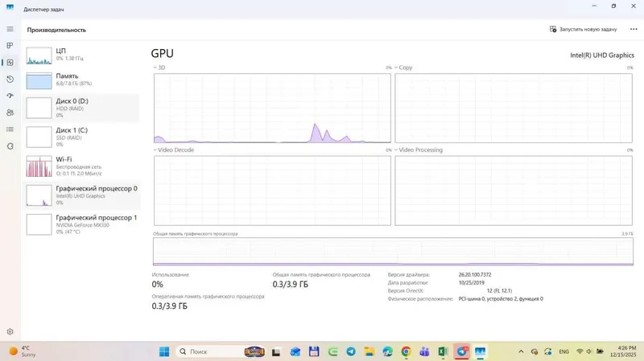
Task: Open App history sidebar icon
Action: pyautogui.click(x=10, y=79)
